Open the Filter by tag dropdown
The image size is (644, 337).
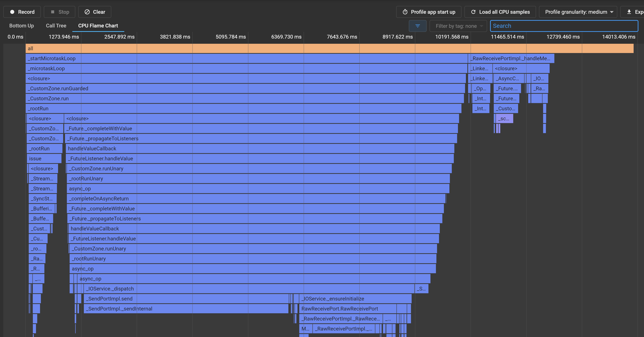pyautogui.click(x=458, y=26)
